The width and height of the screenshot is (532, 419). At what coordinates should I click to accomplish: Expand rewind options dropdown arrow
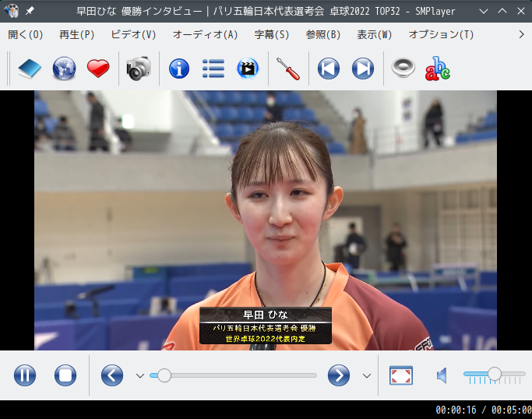[x=140, y=375]
